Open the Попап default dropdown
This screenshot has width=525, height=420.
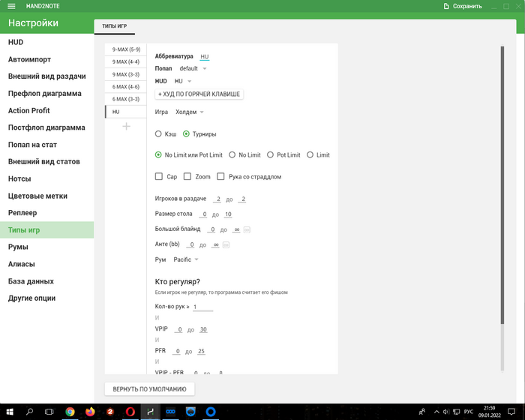pos(193,69)
